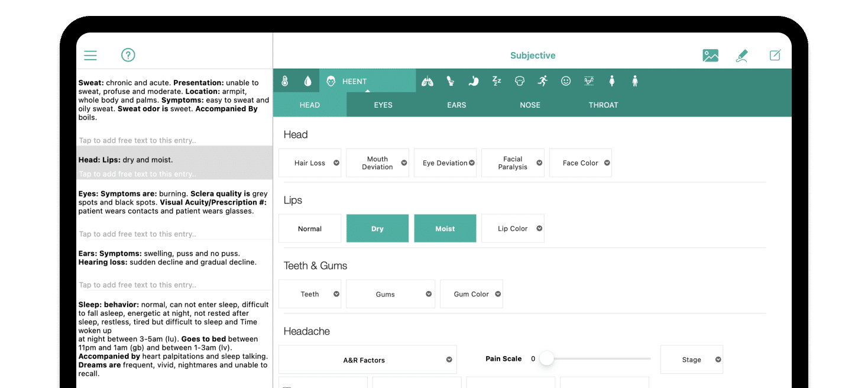The width and height of the screenshot is (868, 388).
Task: Toggle the Moist lips option
Action: (x=445, y=229)
